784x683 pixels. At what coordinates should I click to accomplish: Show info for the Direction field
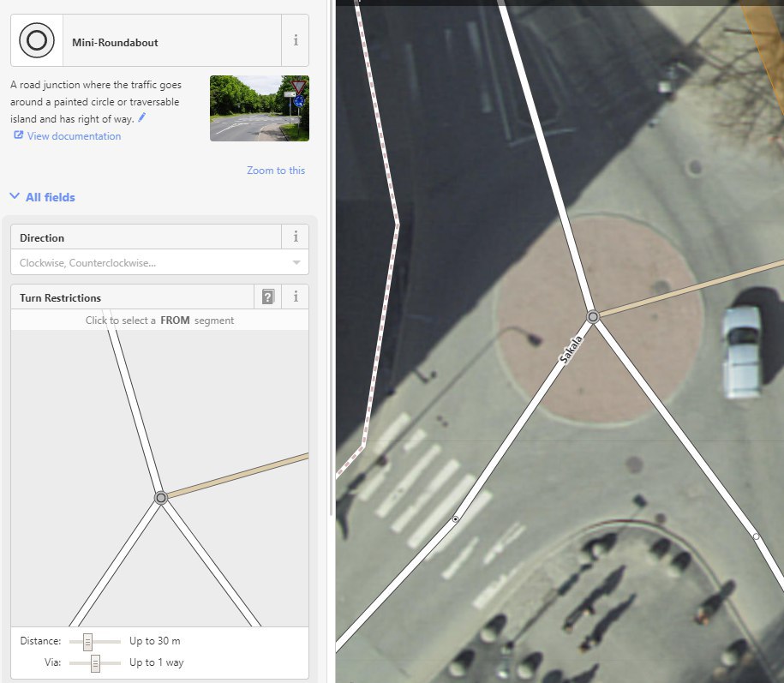tap(296, 237)
